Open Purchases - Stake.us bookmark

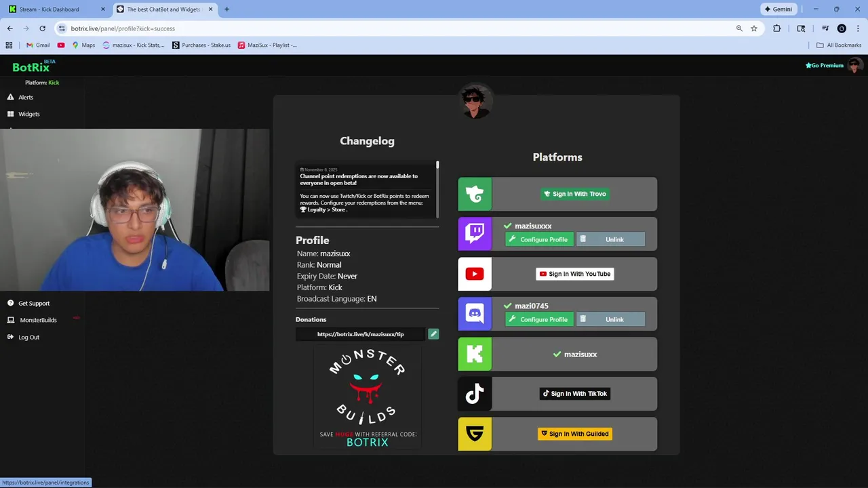201,45
